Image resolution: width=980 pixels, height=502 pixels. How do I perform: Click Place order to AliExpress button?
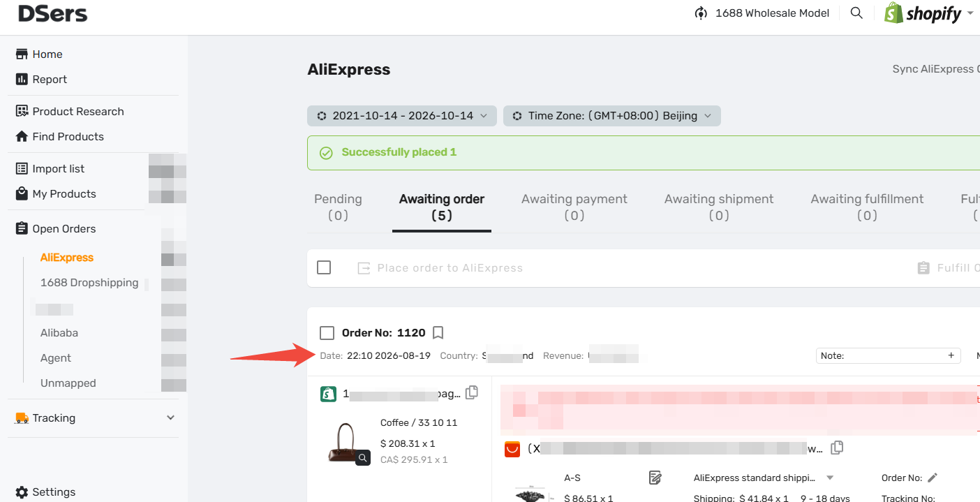[x=440, y=268]
